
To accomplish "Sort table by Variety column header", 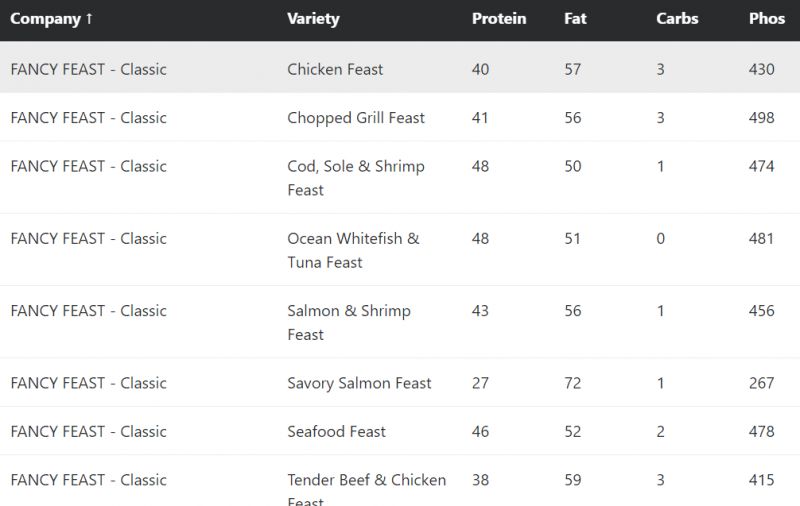I will coord(313,19).
